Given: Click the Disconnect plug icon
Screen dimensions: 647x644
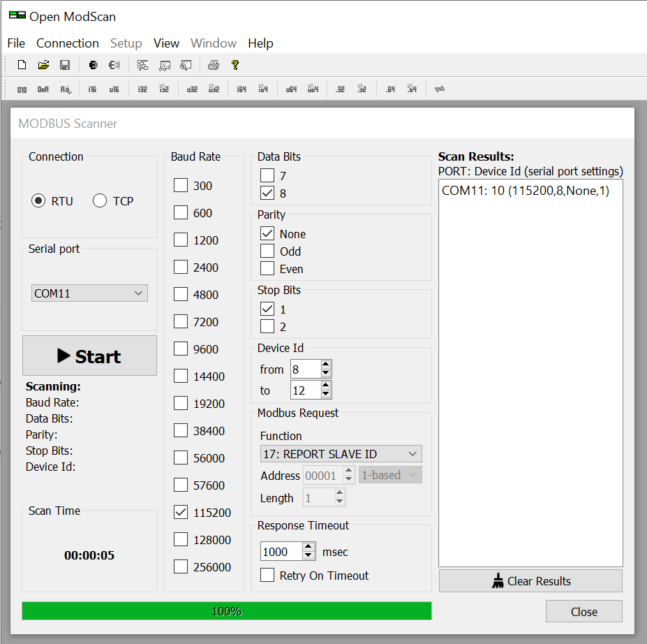Looking at the screenshot, I should pos(114,65).
